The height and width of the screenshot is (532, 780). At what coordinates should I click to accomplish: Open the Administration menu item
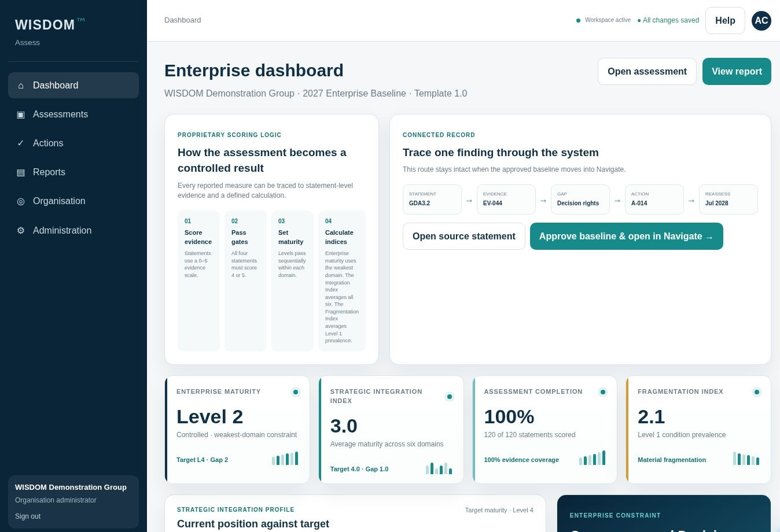click(x=73, y=230)
